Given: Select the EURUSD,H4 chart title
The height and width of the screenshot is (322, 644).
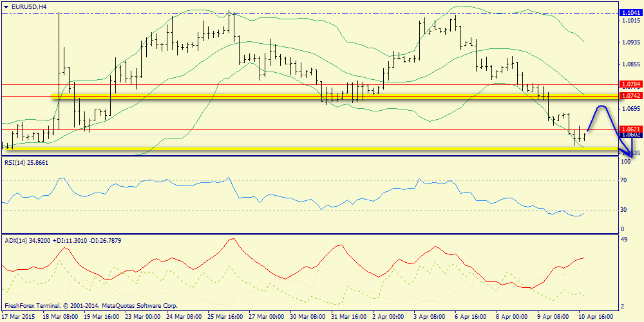Looking at the screenshot, I should click(x=28, y=6).
